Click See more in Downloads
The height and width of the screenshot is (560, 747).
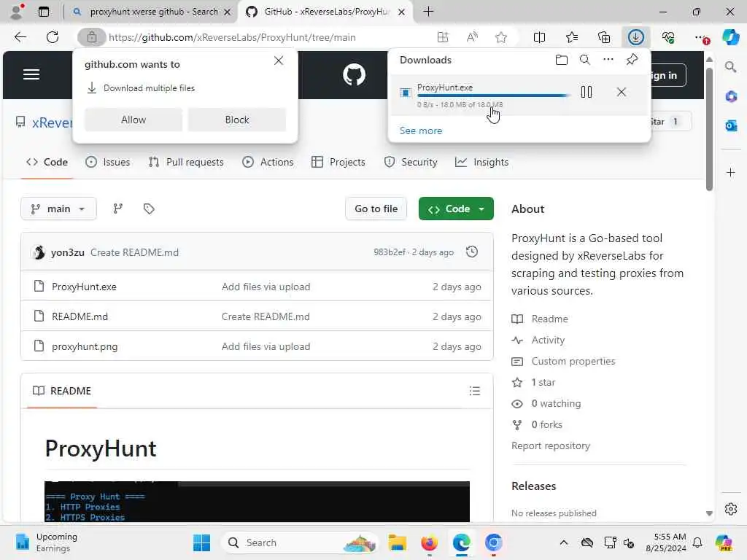point(421,131)
